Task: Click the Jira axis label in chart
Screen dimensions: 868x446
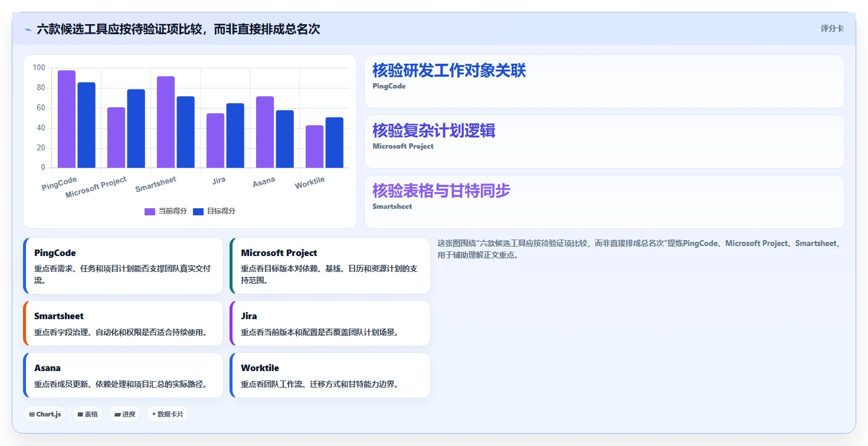Action: 219,180
